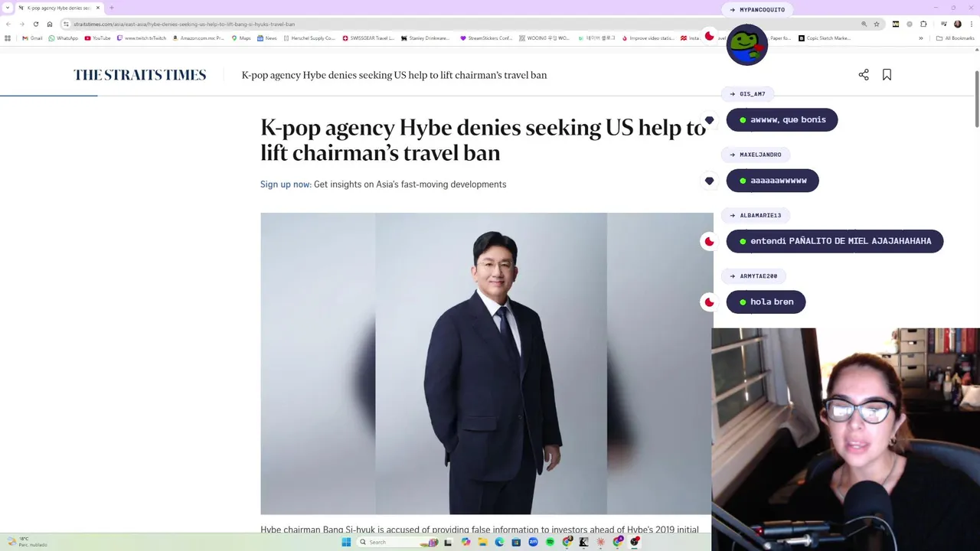The height and width of the screenshot is (551, 980).
Task: Open the Gmail bookmark
Action: 32,37
